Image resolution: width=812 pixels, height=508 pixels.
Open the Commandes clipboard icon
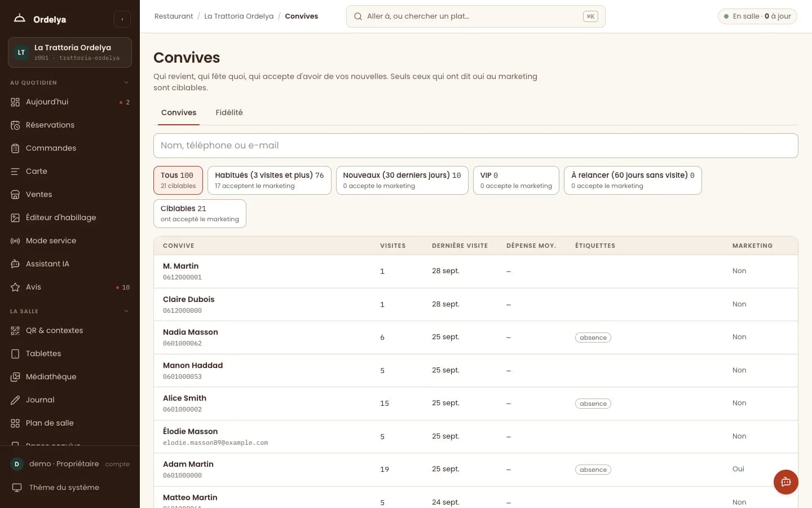coord(15,148)
